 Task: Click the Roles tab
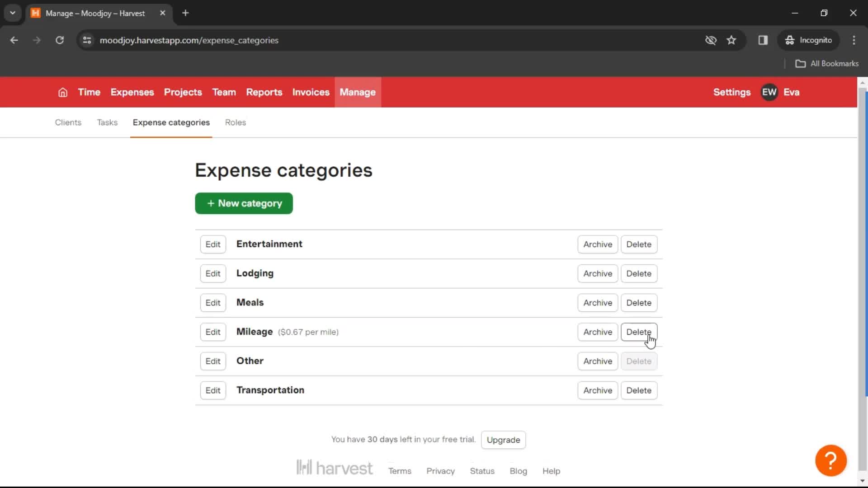(x=235, y=122)
